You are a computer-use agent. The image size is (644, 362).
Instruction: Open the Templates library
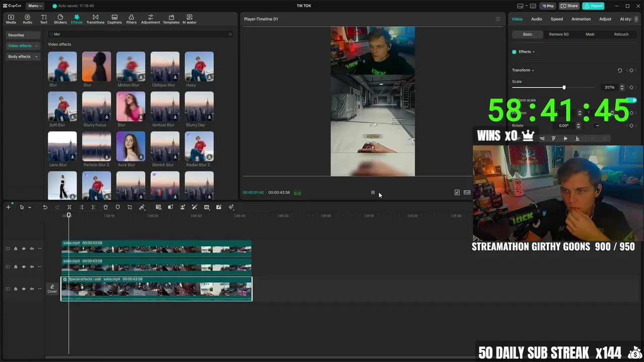(x=171, y=19)
